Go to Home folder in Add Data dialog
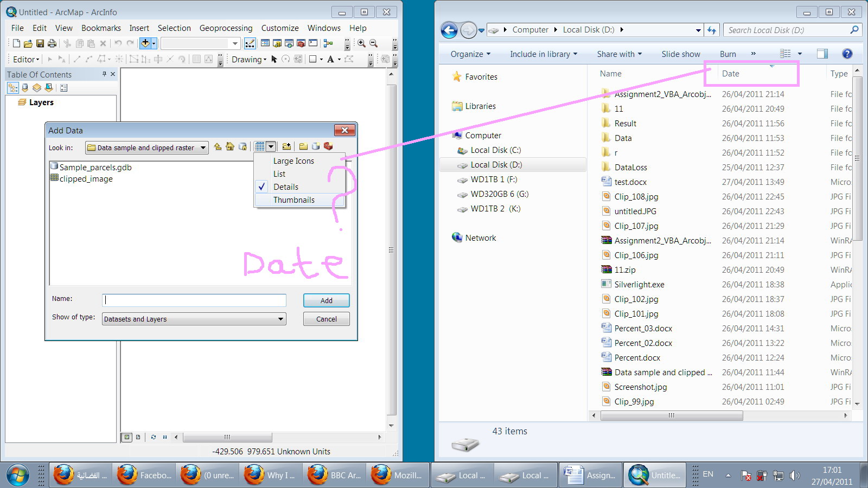This screenshot has height=488, width=868. pyautogui.click(x=230, y=146)
